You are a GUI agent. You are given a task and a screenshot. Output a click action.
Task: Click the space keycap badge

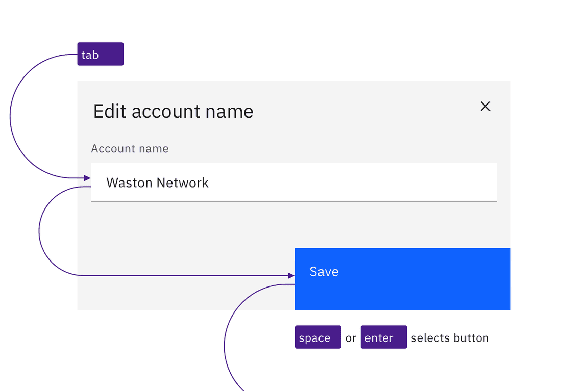[x=317, y=337]
